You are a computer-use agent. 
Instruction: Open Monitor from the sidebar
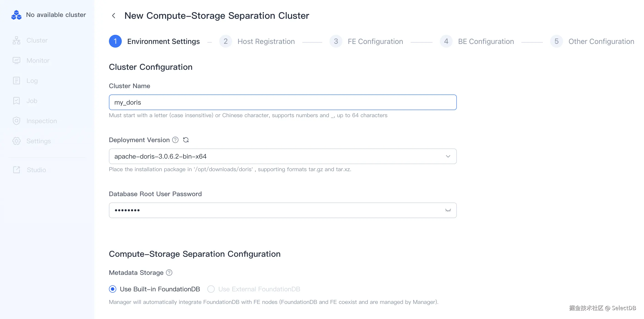[x=38, y=60]
